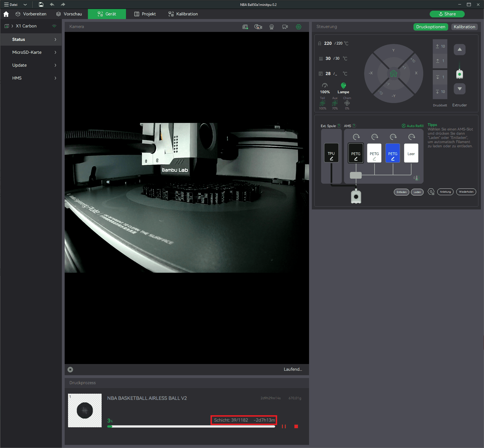Open the Datei menu

[x=11, y=4]
